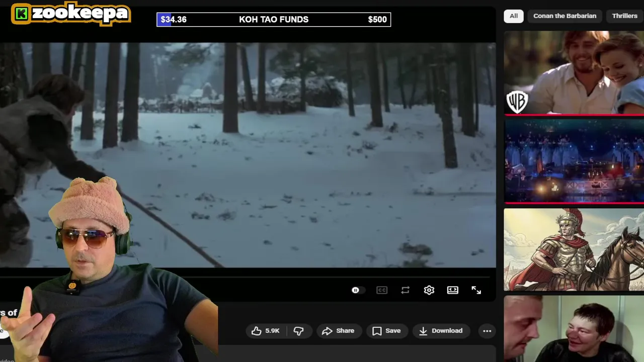Click the dislike thumbs-down button
644x362 pixels.
[298, 331]
